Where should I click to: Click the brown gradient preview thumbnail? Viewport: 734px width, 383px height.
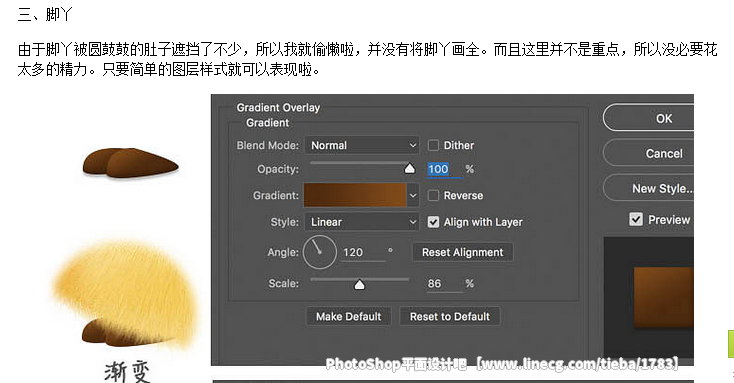664,297
